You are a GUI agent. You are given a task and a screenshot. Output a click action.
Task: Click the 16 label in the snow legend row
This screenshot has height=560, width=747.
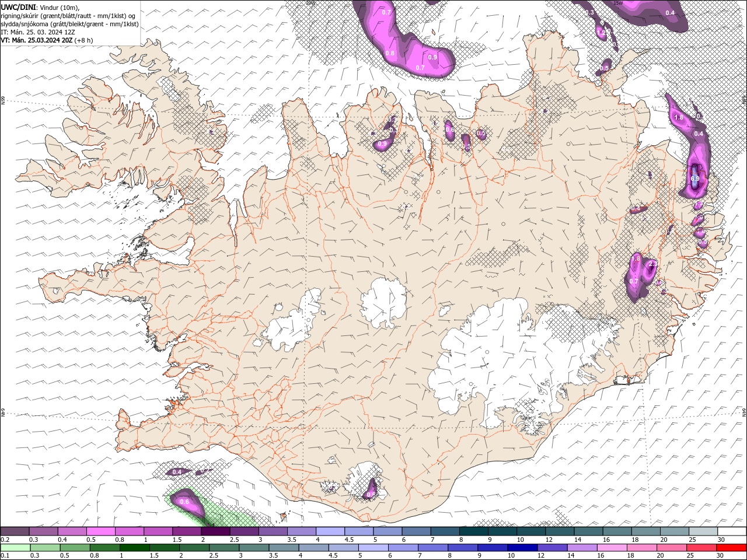click(606, 540)
